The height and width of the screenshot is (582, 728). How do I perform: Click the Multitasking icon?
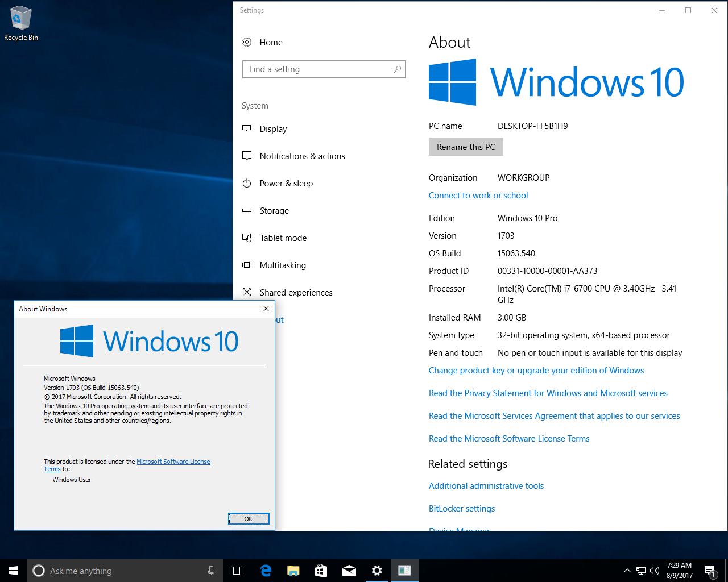(247, 265)
